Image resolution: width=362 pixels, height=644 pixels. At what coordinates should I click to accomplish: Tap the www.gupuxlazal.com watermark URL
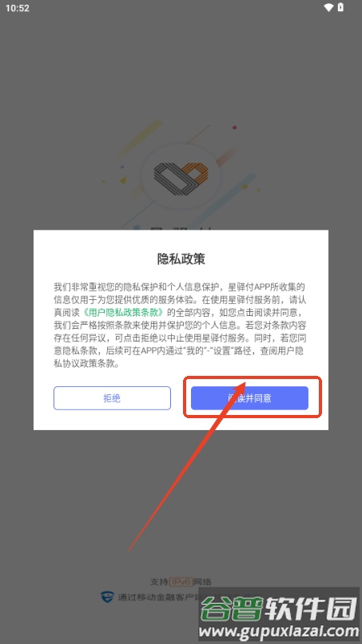tap(280, 631)
